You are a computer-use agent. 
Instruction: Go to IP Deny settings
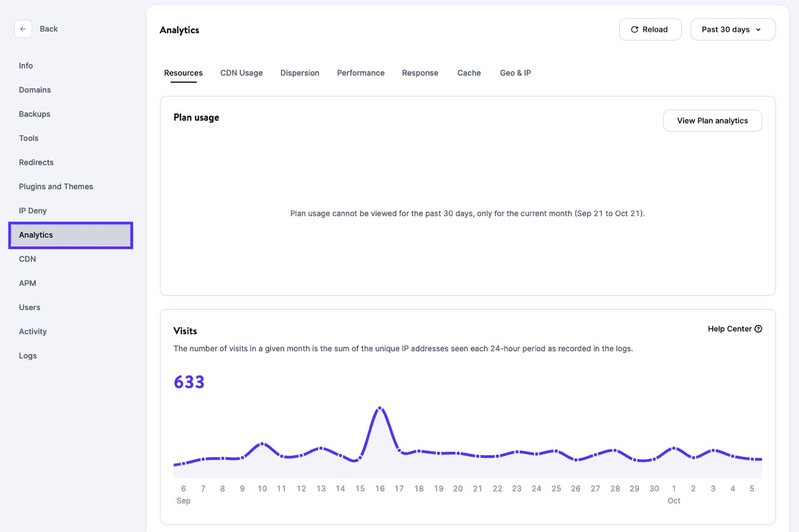pos(33,210)
